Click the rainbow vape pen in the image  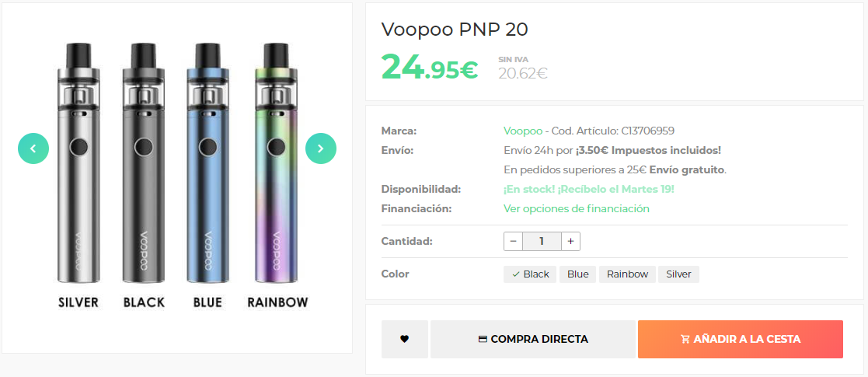click(x=276, y=163)
